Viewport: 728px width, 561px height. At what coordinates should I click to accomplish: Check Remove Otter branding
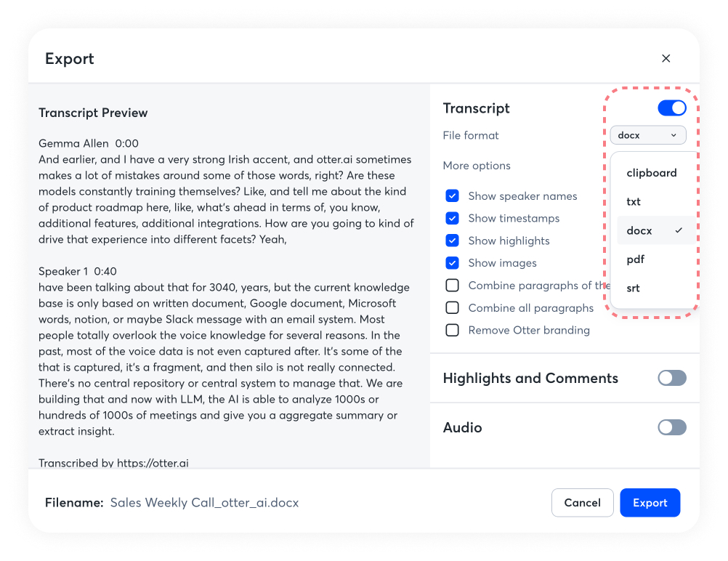click(452, 330)
